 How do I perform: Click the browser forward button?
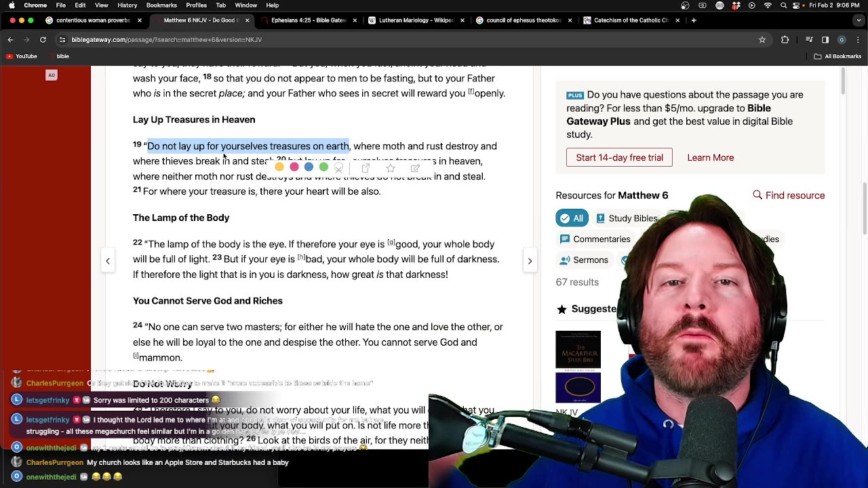click(26, 40)
